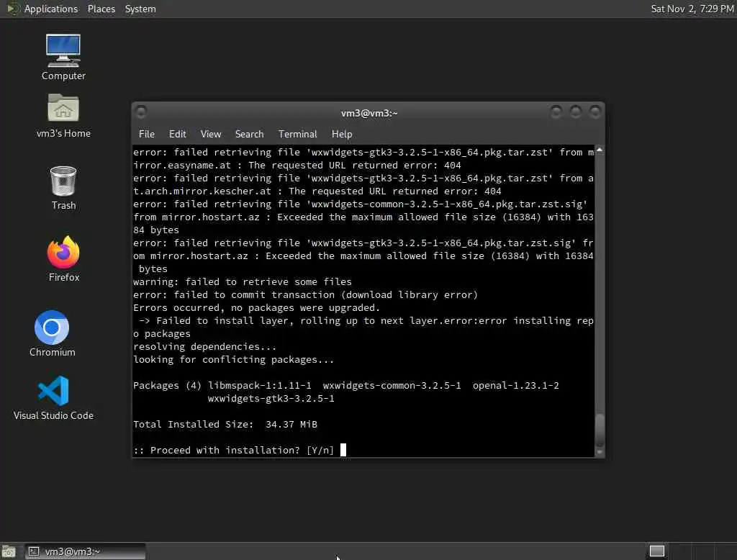Open the terminal Search menu
This screenshot has width=737, height=560.
click(x=249, y=134)
